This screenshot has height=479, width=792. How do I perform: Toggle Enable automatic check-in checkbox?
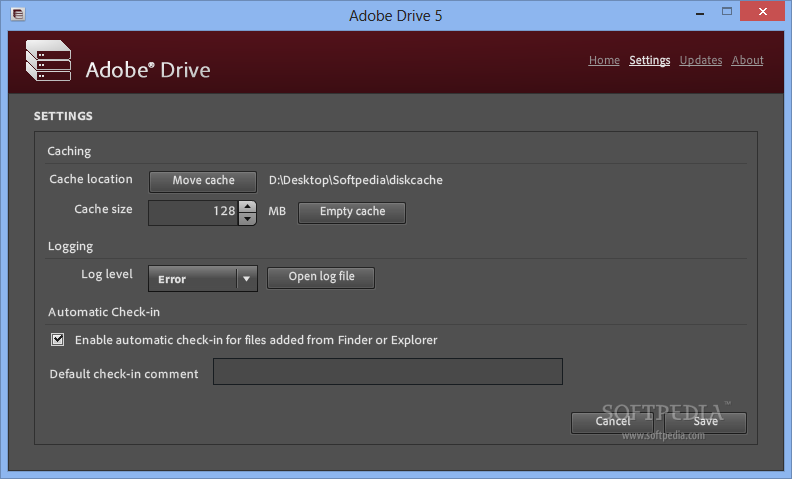click(x=58, y=340)
